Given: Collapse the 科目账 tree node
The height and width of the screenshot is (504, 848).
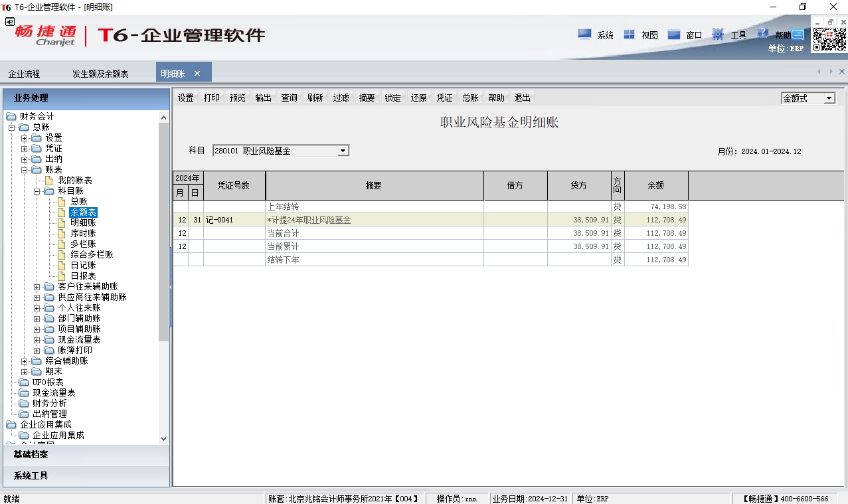Looking at the screenshot, I should coord(37,191).
